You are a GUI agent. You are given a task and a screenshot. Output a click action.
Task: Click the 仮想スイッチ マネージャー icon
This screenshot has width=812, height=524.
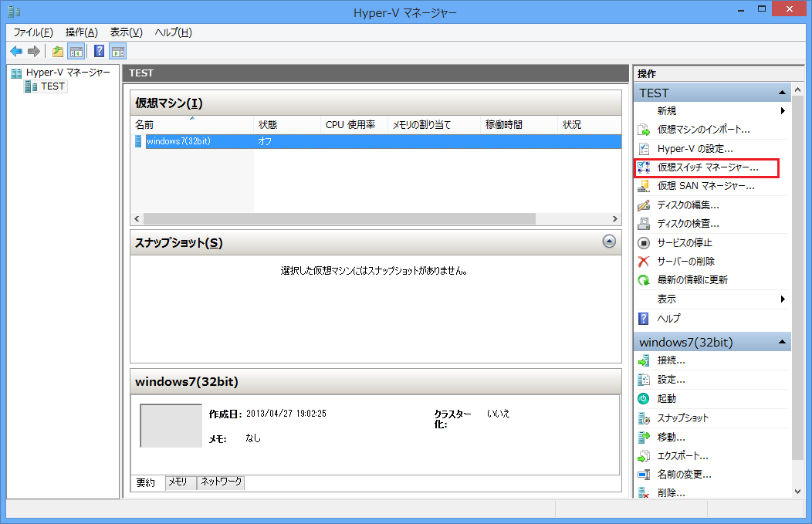[644, 167]
